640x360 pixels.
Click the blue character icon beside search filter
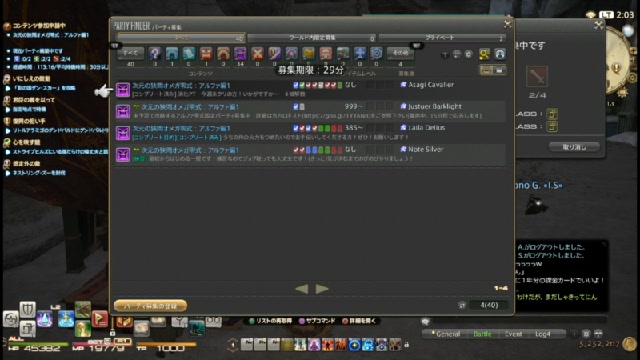[500, 54]
